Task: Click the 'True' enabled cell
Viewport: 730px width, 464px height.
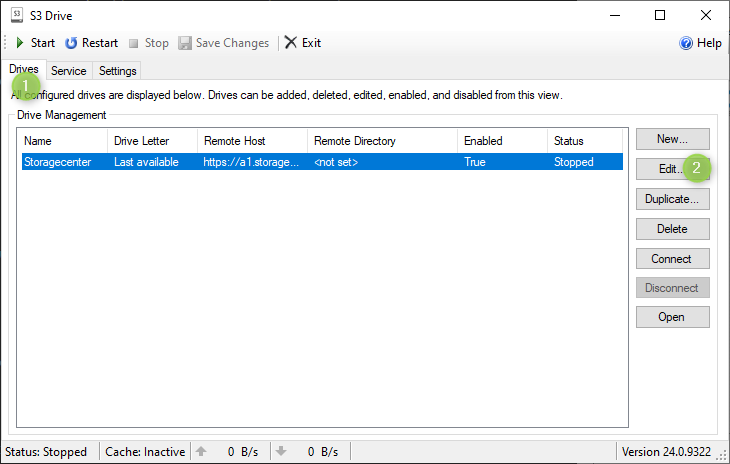Action: [474, 162]
